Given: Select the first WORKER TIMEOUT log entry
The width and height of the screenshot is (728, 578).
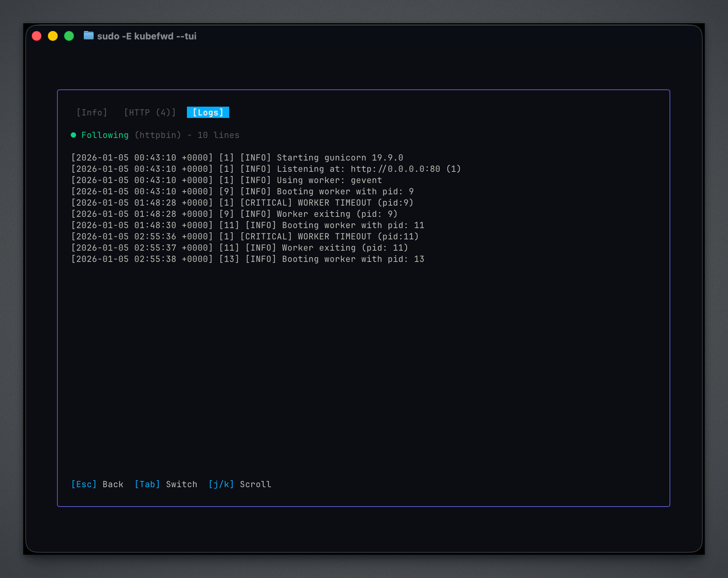Looking at the screenshot, I should (242, 202).
